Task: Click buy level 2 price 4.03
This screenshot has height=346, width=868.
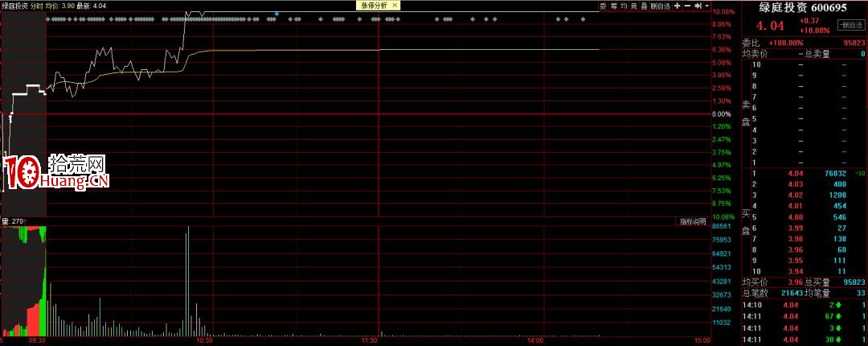Action: pos(795,184)
